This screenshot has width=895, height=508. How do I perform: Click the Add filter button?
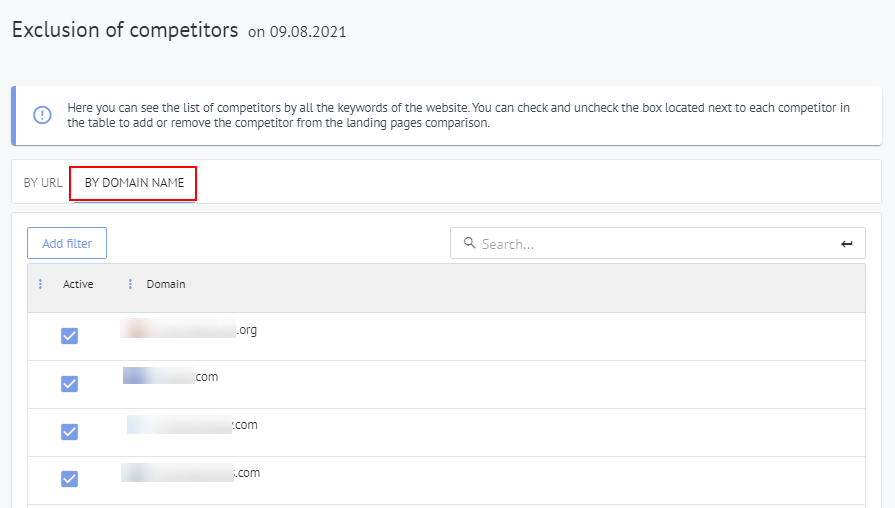point(67,243)
